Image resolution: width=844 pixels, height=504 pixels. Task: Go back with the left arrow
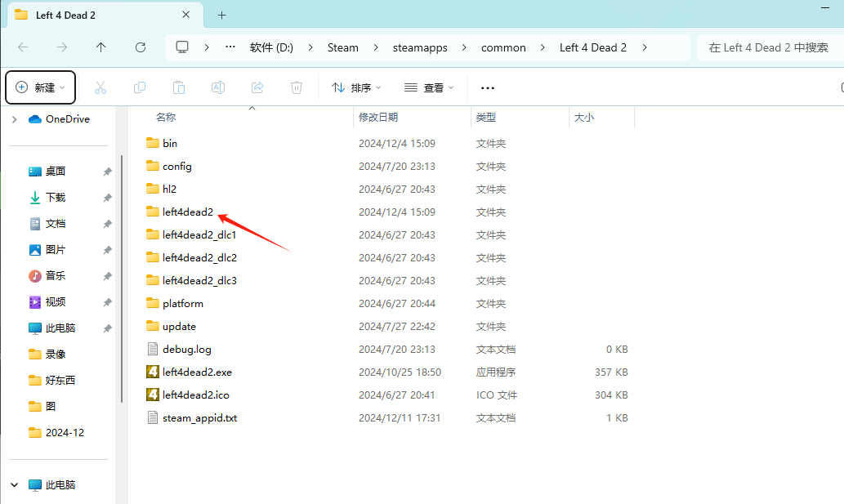23,47
